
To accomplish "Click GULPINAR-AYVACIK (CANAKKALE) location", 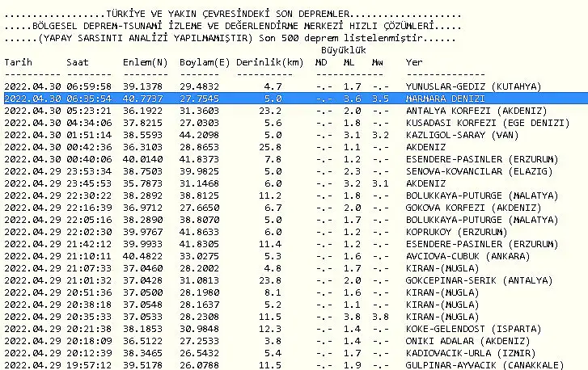I will 484,365.
